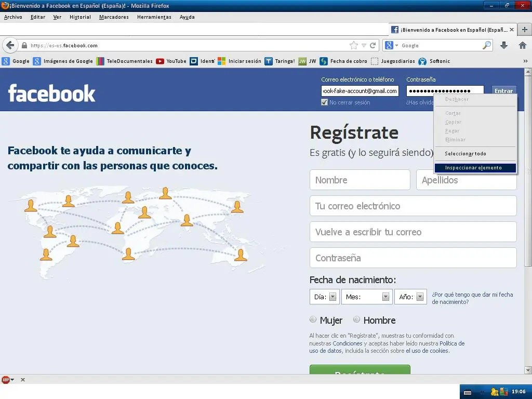Click ¿Por qué tengo que dar mi fecha link
This screenshot has width=532, height=399.
[x=472, y=298]
